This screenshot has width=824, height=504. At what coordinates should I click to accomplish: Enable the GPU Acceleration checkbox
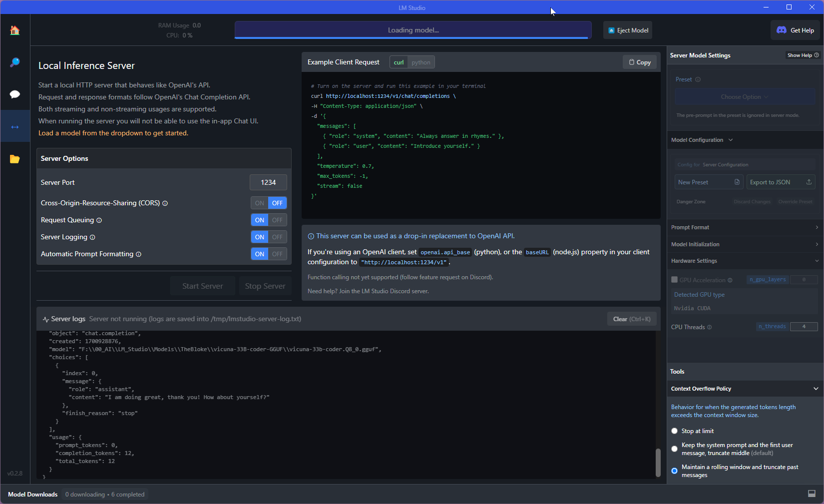tap(675, 280)
